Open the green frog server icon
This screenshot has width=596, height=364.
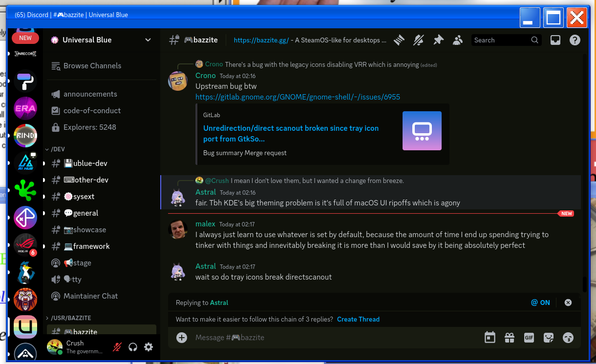pyautogui.click(x=25, y=190)
